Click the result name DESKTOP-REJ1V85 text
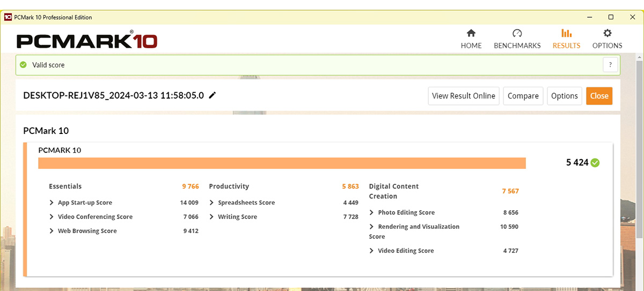 114,95
